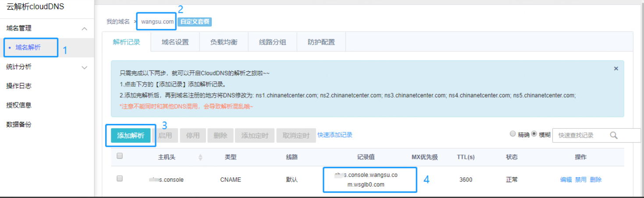
Task: Click the CNAME type cell
Action: 231,180
